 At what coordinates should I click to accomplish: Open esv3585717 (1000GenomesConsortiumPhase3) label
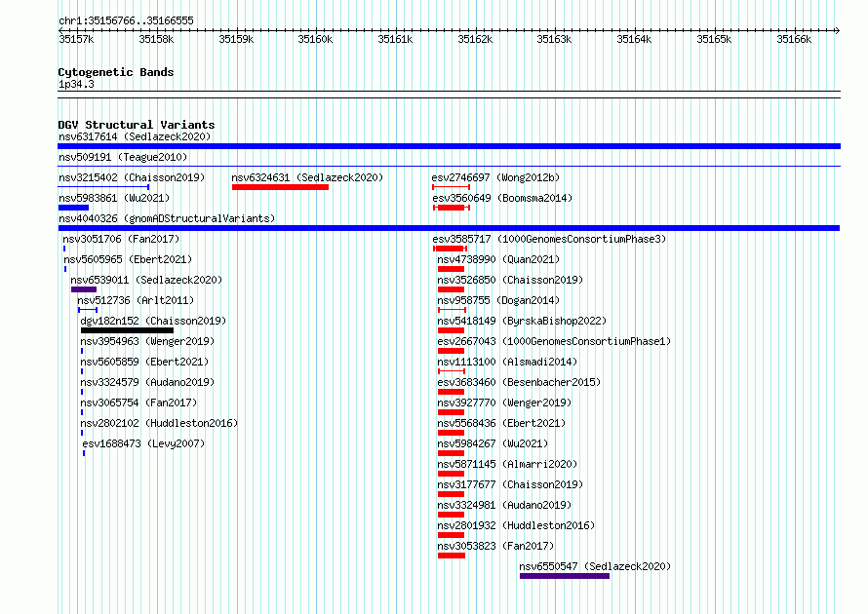pyautogui.click(x=549, y=239)
